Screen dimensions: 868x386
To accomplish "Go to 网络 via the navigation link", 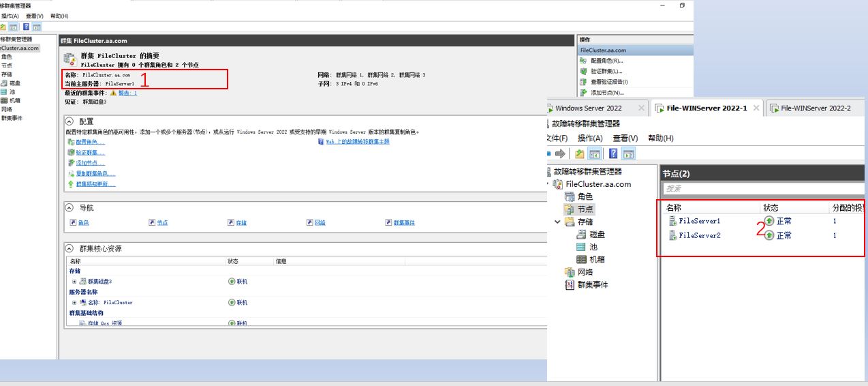I will pyautogui.click(x=320, y=223).
